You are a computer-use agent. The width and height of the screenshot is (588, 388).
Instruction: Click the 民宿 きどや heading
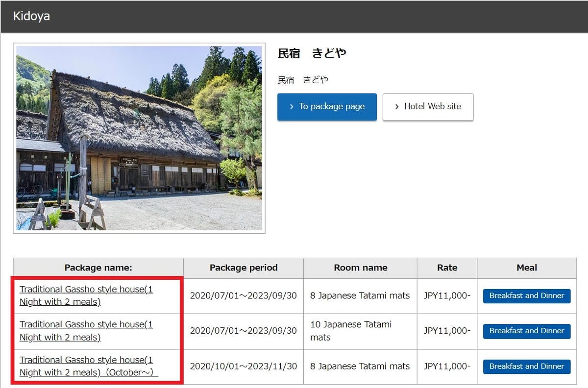click(x=312, y=53)
